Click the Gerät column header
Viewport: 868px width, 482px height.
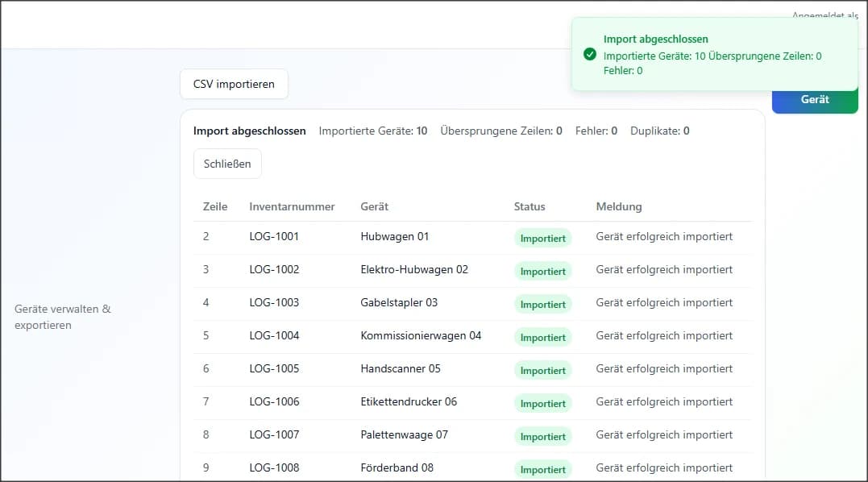coord(374,207)
